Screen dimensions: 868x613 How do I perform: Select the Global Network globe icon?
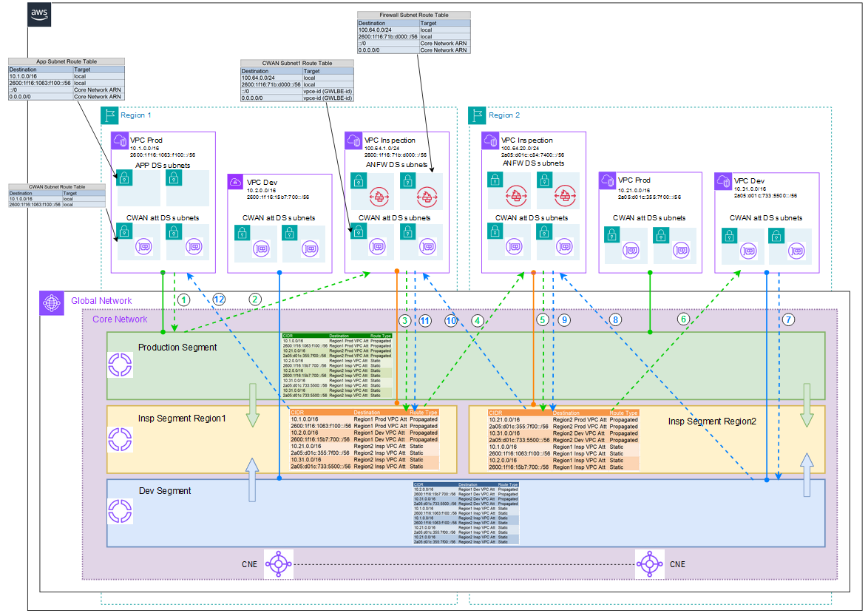pyautogui.click(x=50, y=301)
